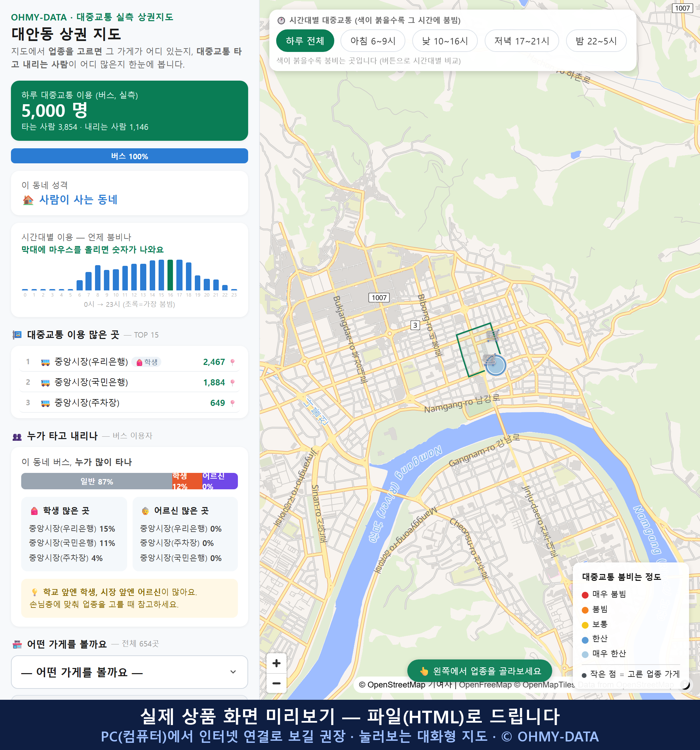This screenshot has width=700, height=750.
Task: Click the bus icon in the 중앙시장(우리은행) row
Action: tap(45, 362)
